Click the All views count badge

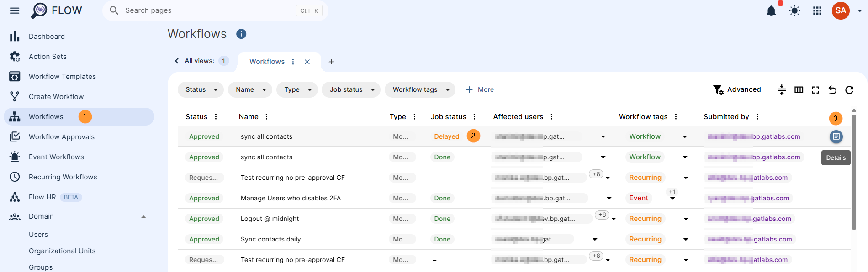coord(224,61)
